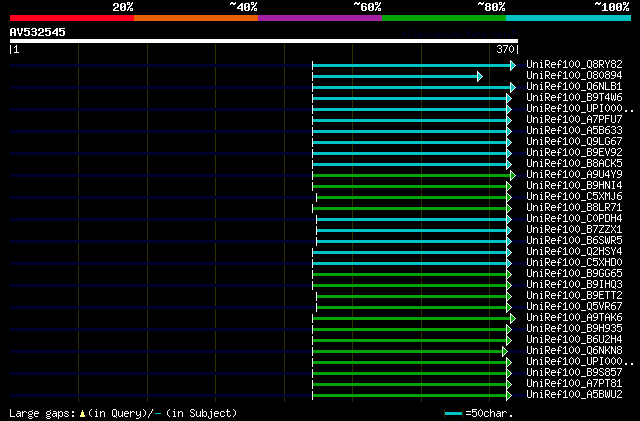Select the UniRef100_B9ETT2 label
This screenshot has height=421, width=640.
[x=574, y=296]
